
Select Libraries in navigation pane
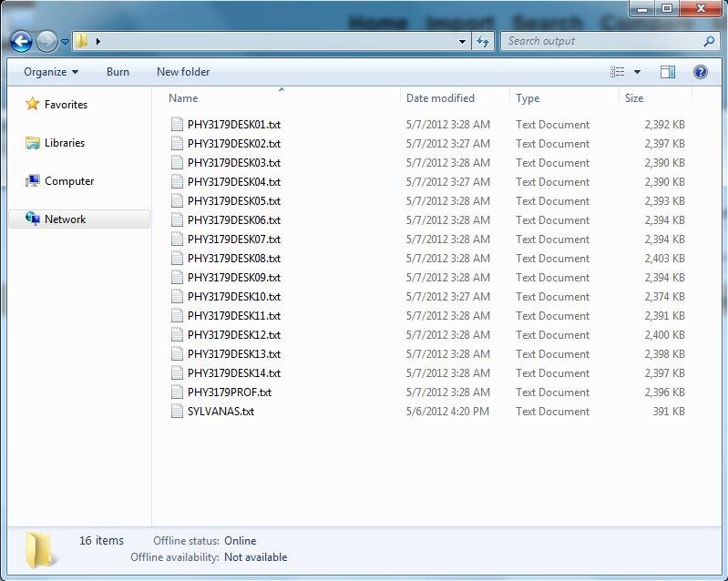coord(56,142)
